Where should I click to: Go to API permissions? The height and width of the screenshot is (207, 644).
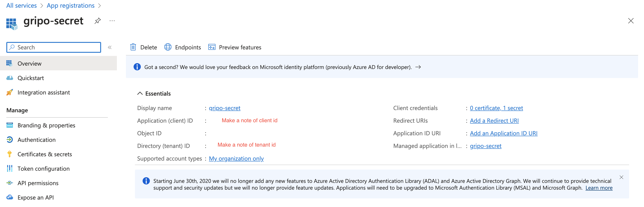pyautogui.click(x=38, y=183)
